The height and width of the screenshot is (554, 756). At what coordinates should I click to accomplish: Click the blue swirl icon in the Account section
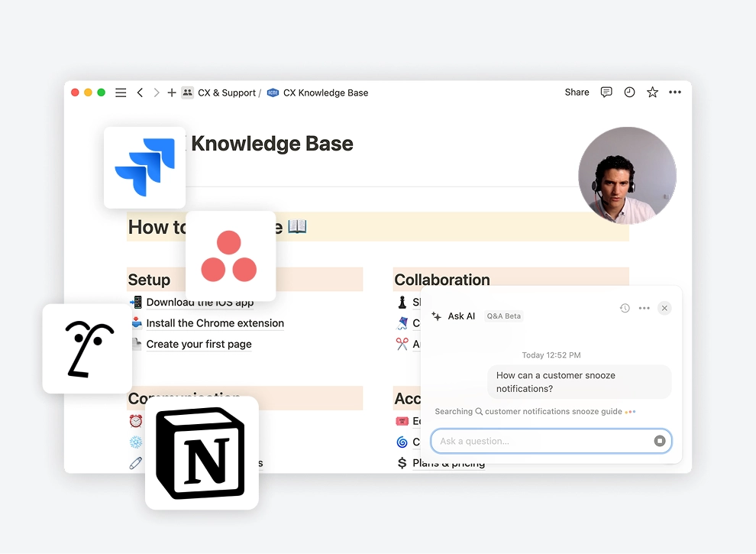[x=402, y=442]
